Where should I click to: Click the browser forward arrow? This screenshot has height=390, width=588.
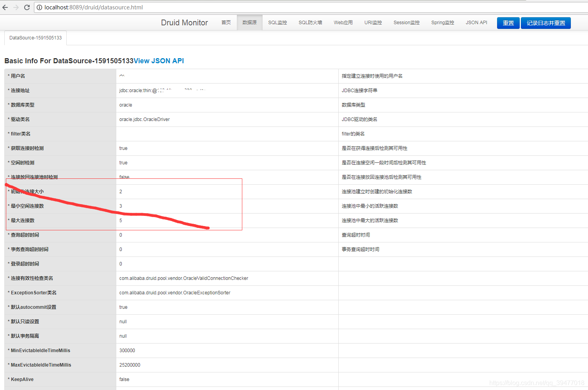coord(16,7)
